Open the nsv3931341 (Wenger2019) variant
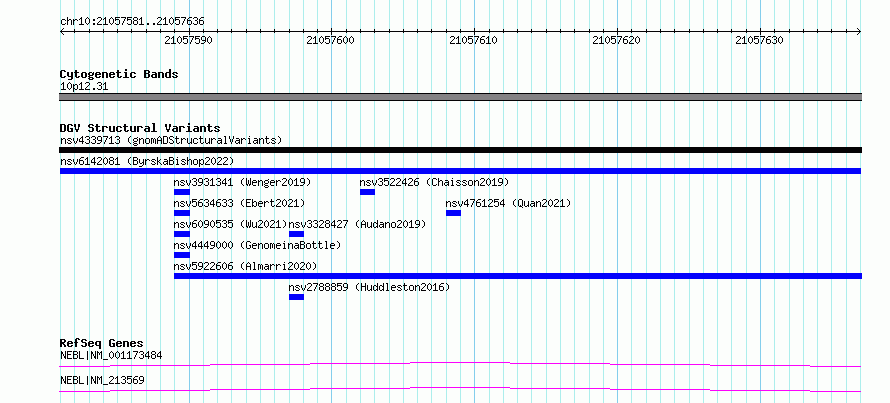Image resolution: width=890 pixels, height=403 pixels. 242,182
